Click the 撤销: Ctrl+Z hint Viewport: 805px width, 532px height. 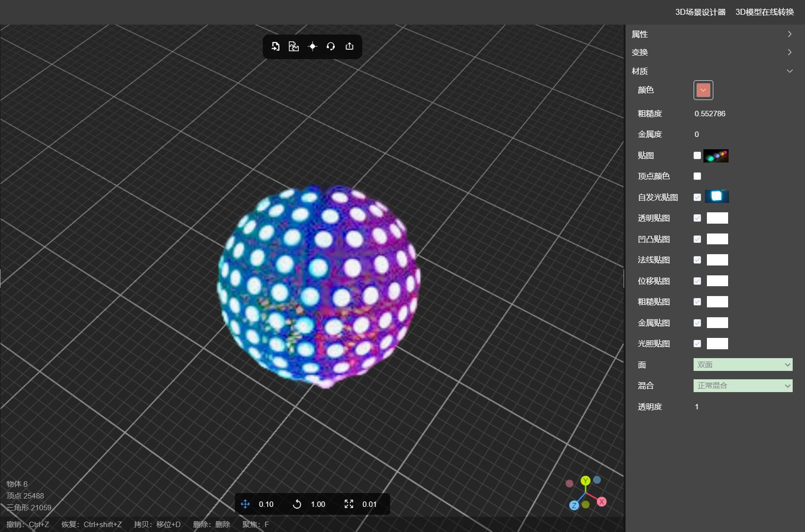point(28,524)
